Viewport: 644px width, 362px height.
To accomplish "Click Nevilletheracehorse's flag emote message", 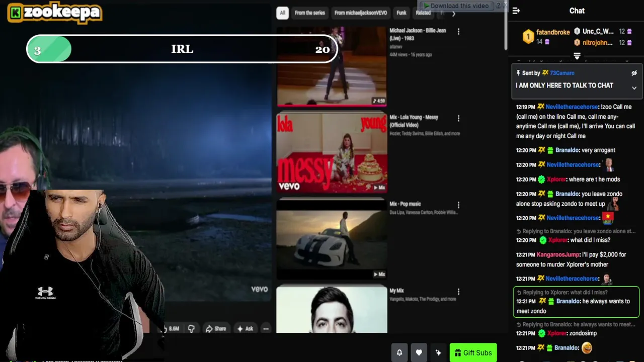I will pos(608,218).
